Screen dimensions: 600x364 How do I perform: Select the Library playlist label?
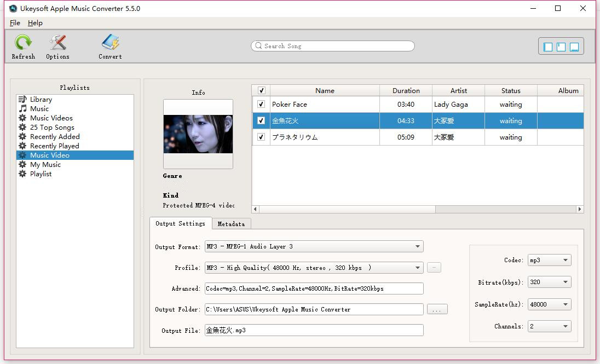(x=41, y=99)
